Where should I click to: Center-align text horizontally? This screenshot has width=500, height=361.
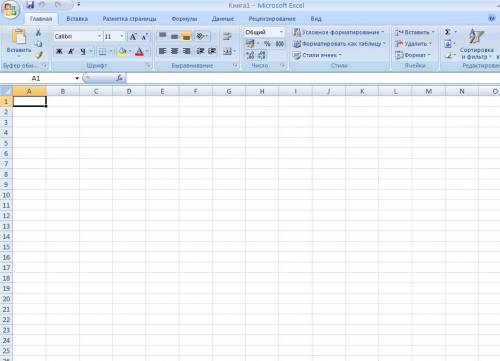tap(174, 51)
